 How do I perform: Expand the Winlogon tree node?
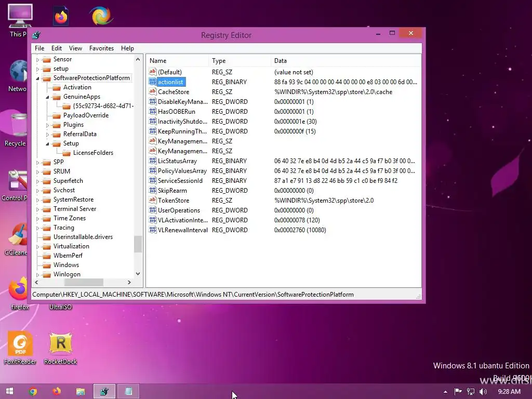[x=37, y=275]
